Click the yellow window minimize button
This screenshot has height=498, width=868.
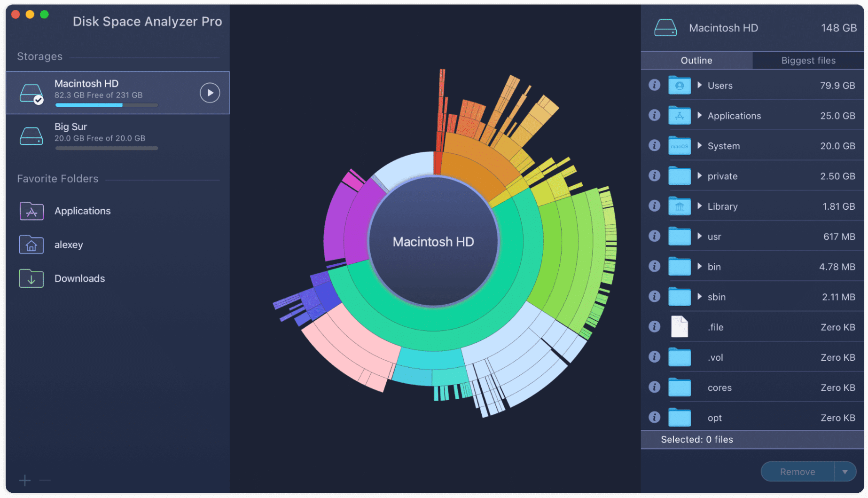(30, 14)
